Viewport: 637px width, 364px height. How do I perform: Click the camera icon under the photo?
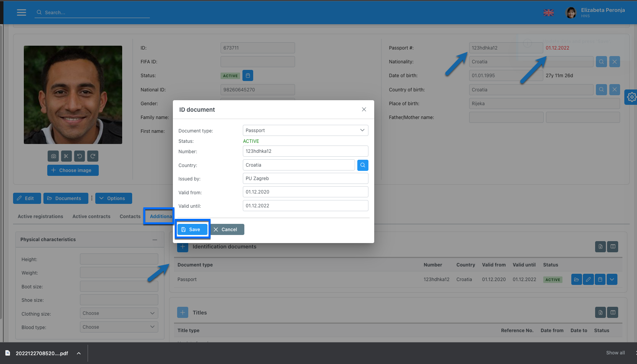(x=53, y=156)
